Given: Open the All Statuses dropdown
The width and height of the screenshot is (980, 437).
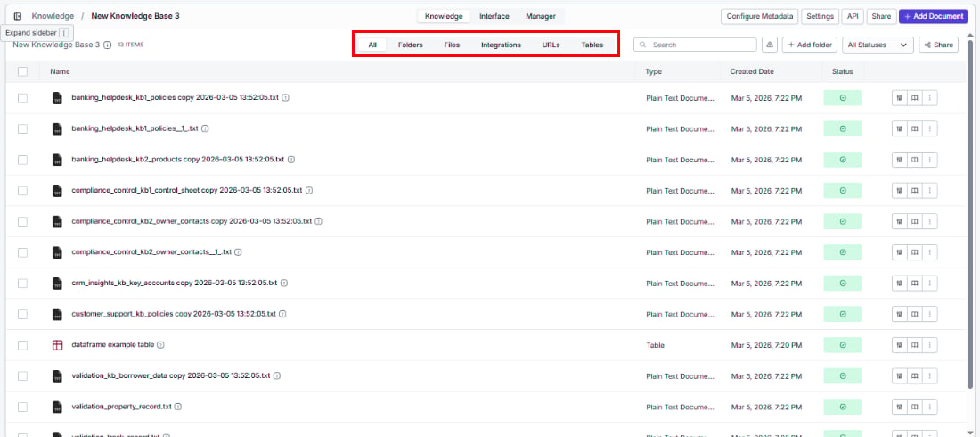Looking at the screenshot, I should (x=878, y=45).
